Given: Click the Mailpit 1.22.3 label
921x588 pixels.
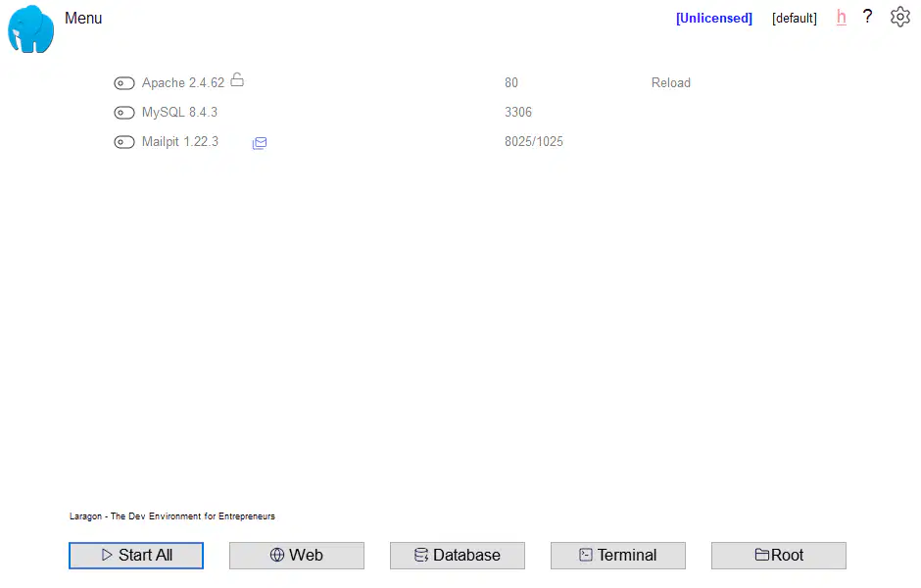Looking at the screenshot, I should 180,141.
